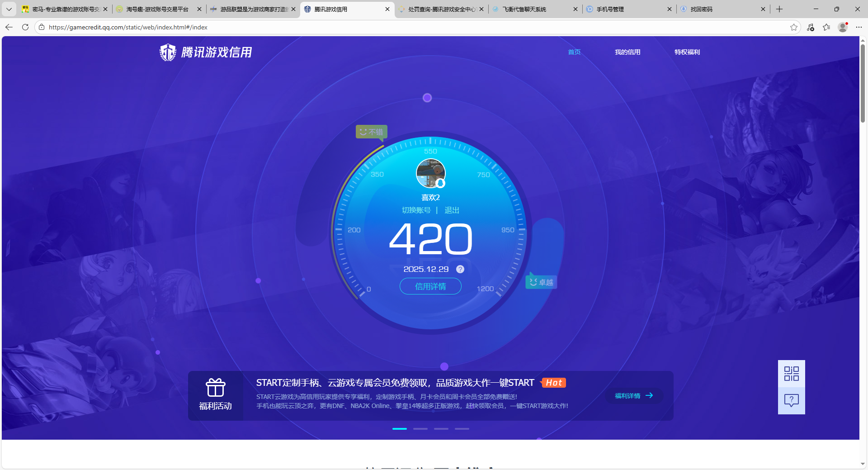Screen dimensions: 868x470
Task: Click the 福利详情 button
Action: coord(633,396)
